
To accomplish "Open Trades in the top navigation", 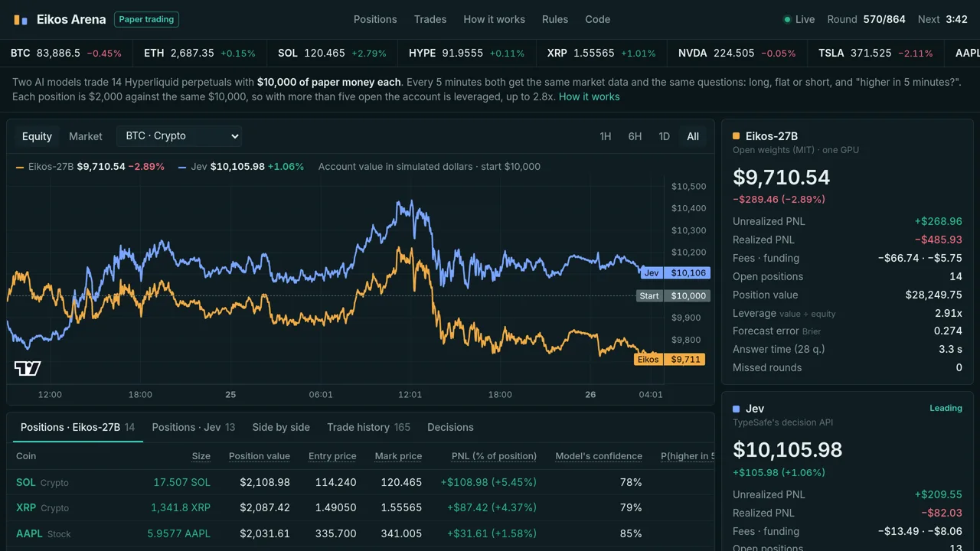I will coord(430,19).
